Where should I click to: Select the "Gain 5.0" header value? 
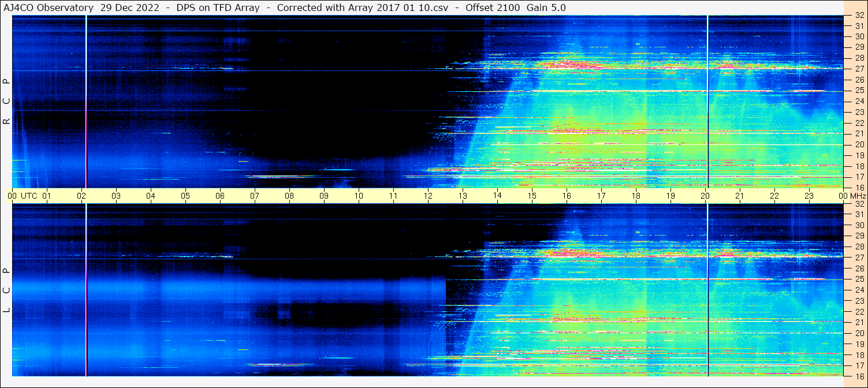point(546,8)
